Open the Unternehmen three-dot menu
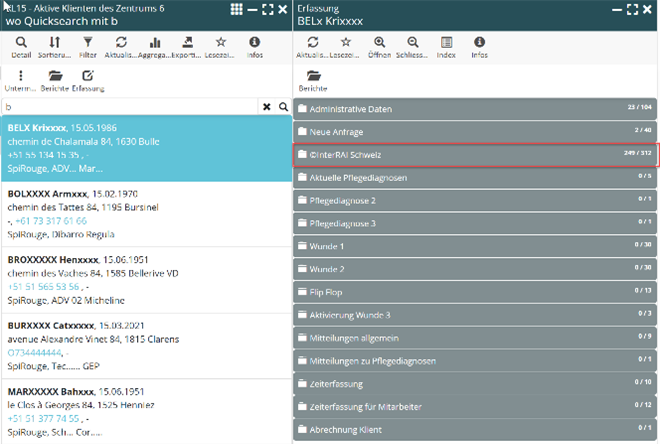The height and width of the screenshot is (444, 660). (21, 76)
